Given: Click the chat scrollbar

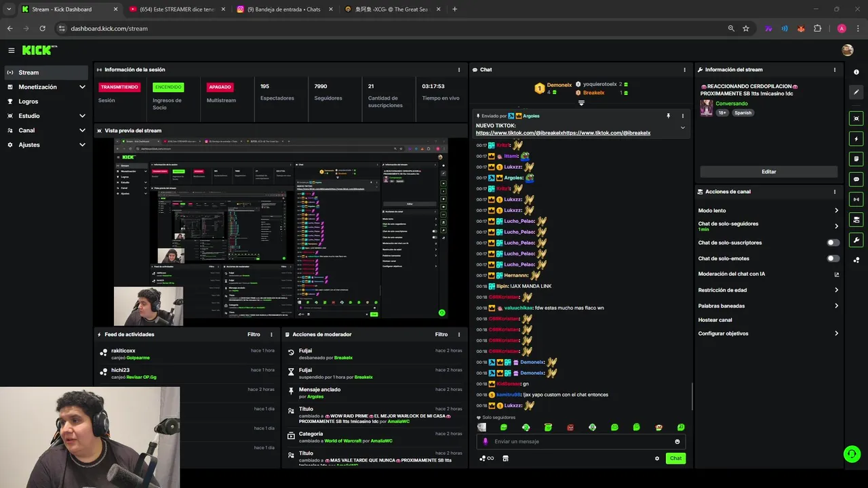Looking at the screenshot, I should tap(691, 395).
